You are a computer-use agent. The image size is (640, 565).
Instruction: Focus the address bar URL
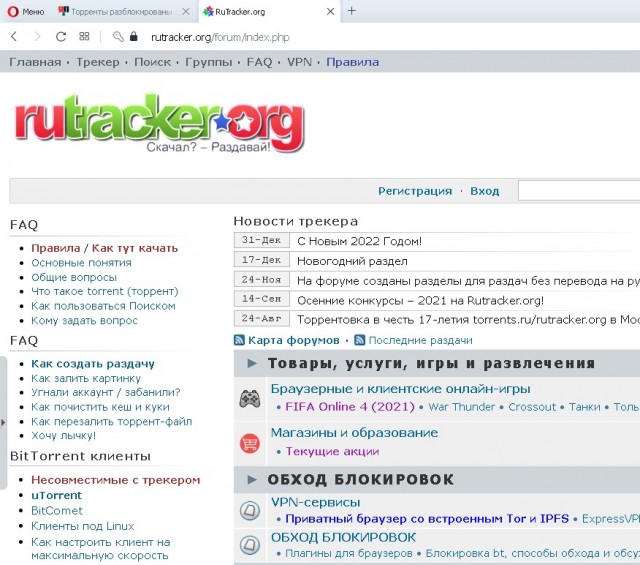click(220, 38)
